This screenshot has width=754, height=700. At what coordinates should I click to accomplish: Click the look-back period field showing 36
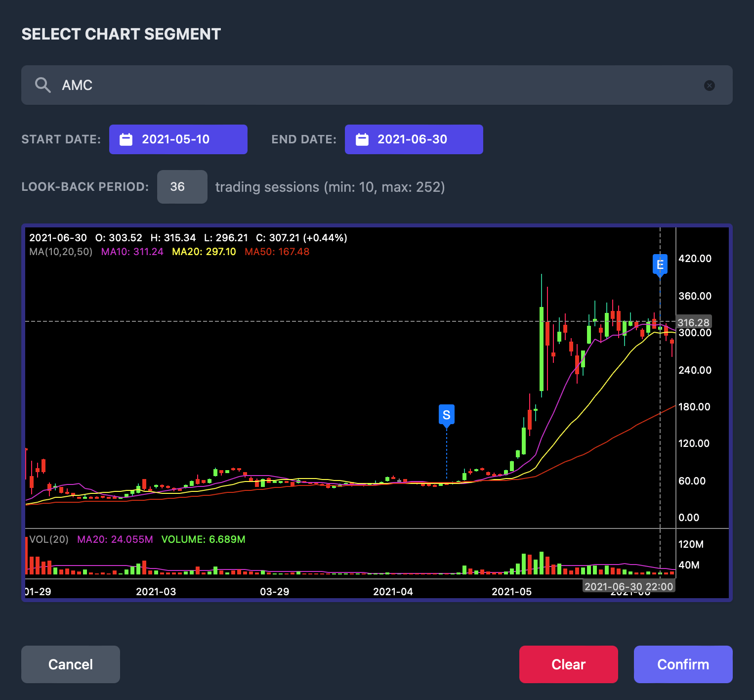(x=182, y=187)
